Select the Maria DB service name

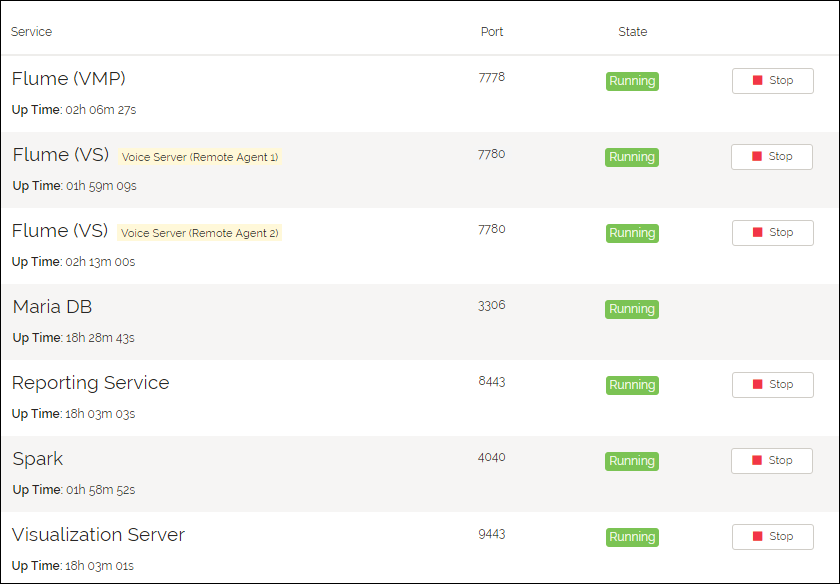pyautogui.click(x=53, y=307)
